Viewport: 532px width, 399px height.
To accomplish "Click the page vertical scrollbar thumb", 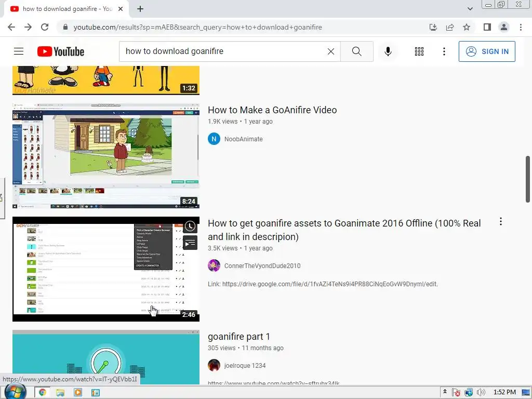I will coord(528,179).
